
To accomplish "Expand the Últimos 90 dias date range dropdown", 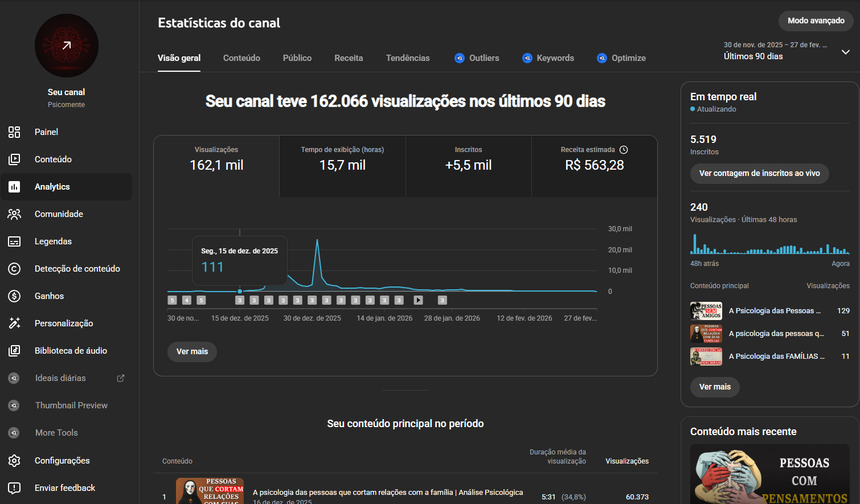I will pos(845,52).
